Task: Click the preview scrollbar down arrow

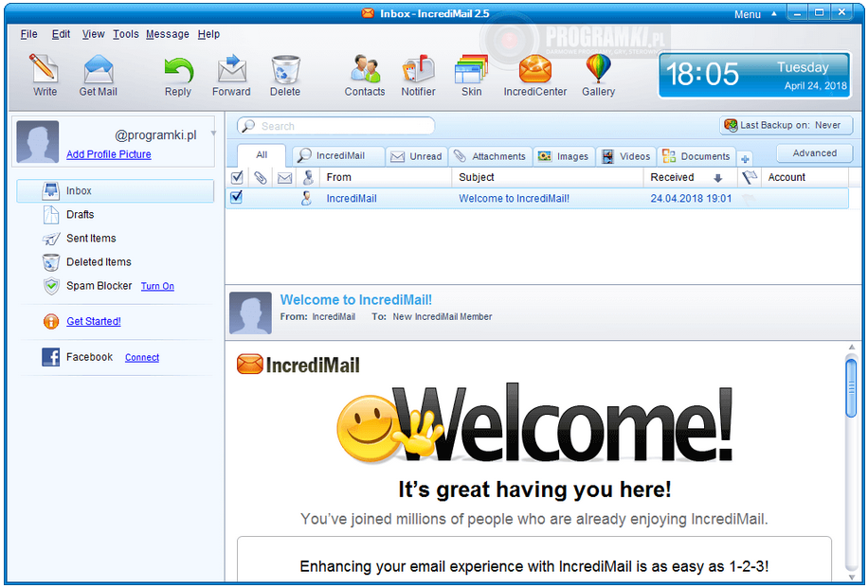Action: click(851, 577)
